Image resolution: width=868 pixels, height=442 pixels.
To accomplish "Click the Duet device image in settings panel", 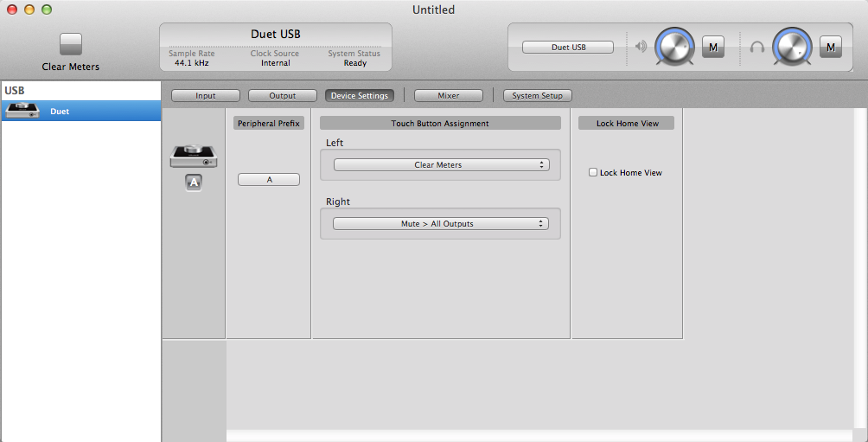I will coord(193,157).
